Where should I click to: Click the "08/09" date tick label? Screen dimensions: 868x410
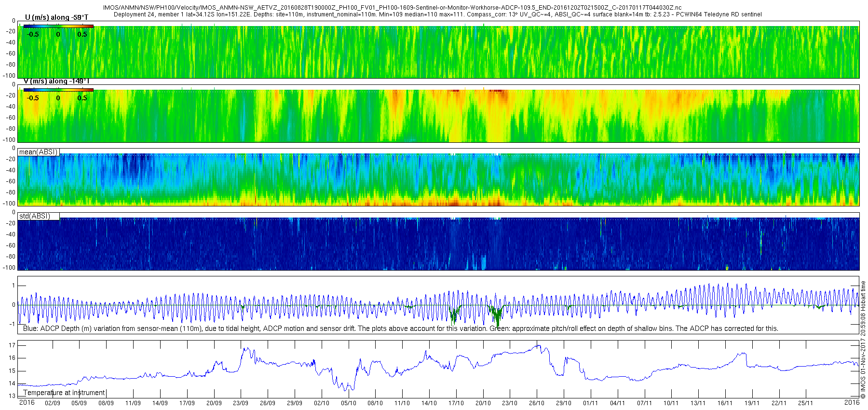click(106, 403)
